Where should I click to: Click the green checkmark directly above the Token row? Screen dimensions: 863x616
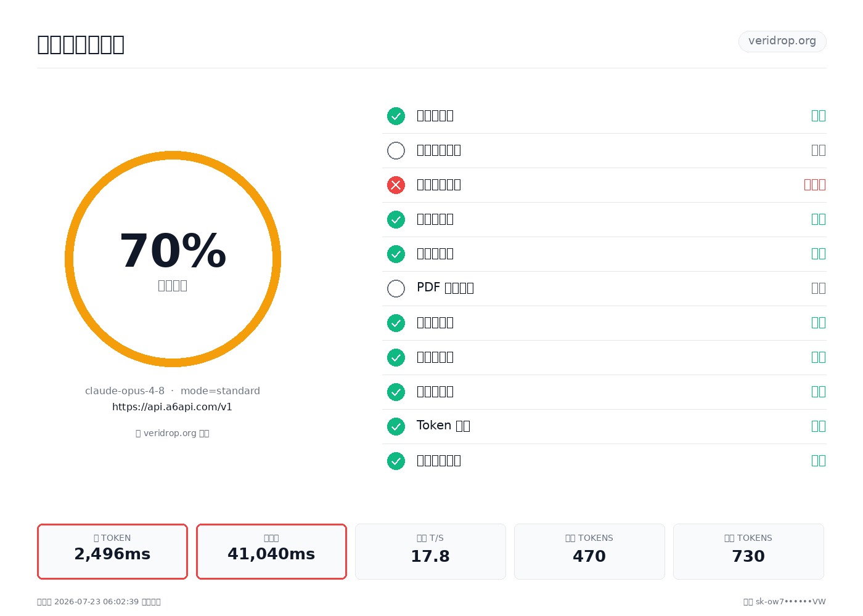coord(396,392)
